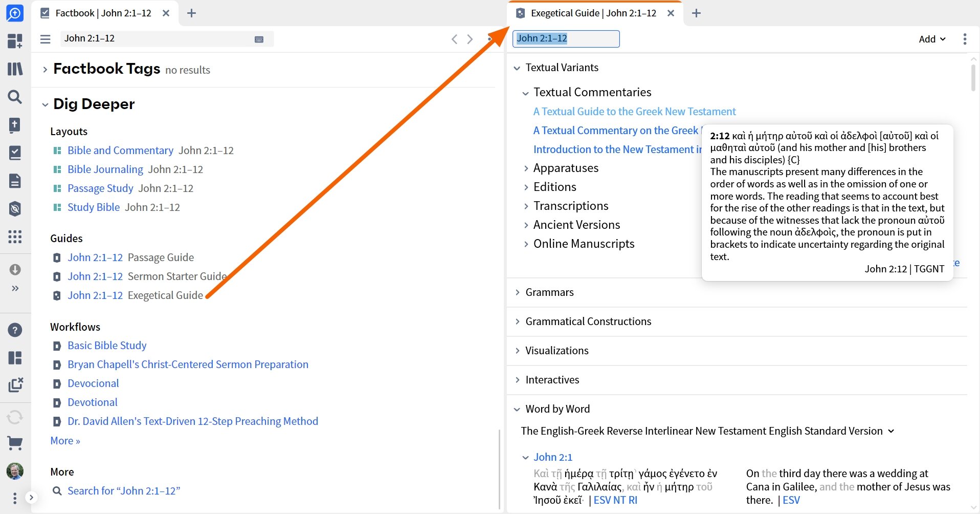This screenshot has height=514, width=980.
Task: Click the download updates icon
Action: [x=15, y=269]
